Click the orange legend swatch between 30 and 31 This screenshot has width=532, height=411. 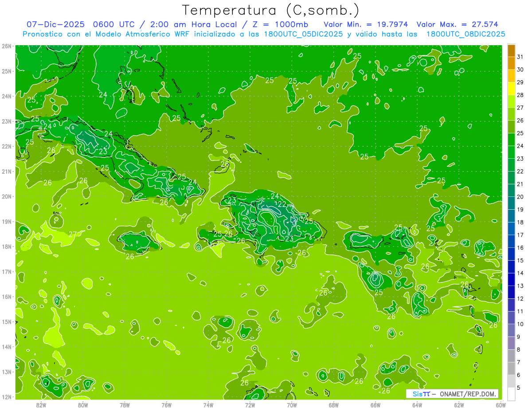coord(511,63)
